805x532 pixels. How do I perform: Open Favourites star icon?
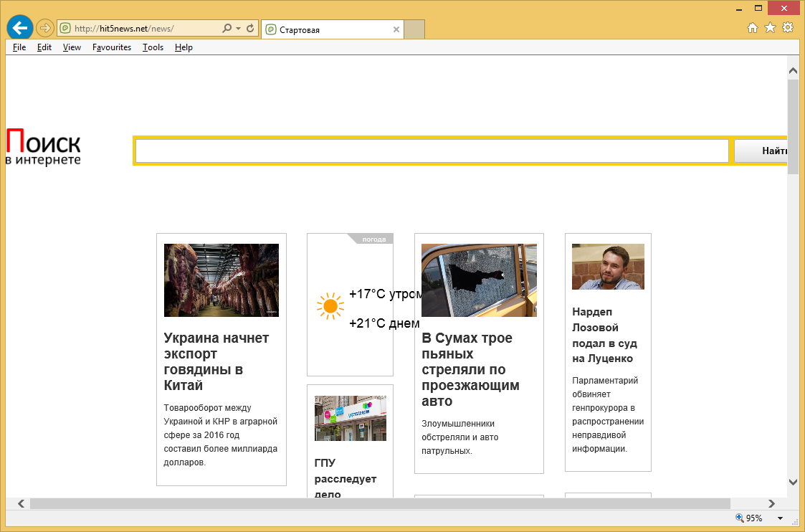tap(770, 28)
